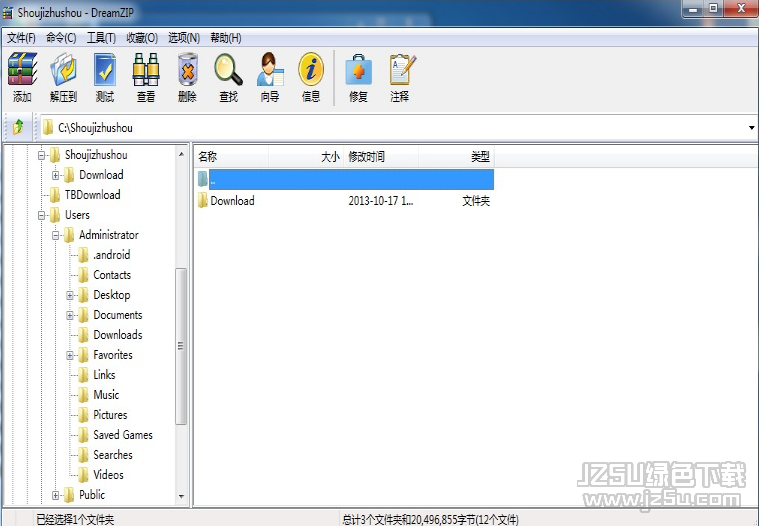The image size is (759, 526).
Task: Open the 文件(F) menu
Action: click(21, 38)
